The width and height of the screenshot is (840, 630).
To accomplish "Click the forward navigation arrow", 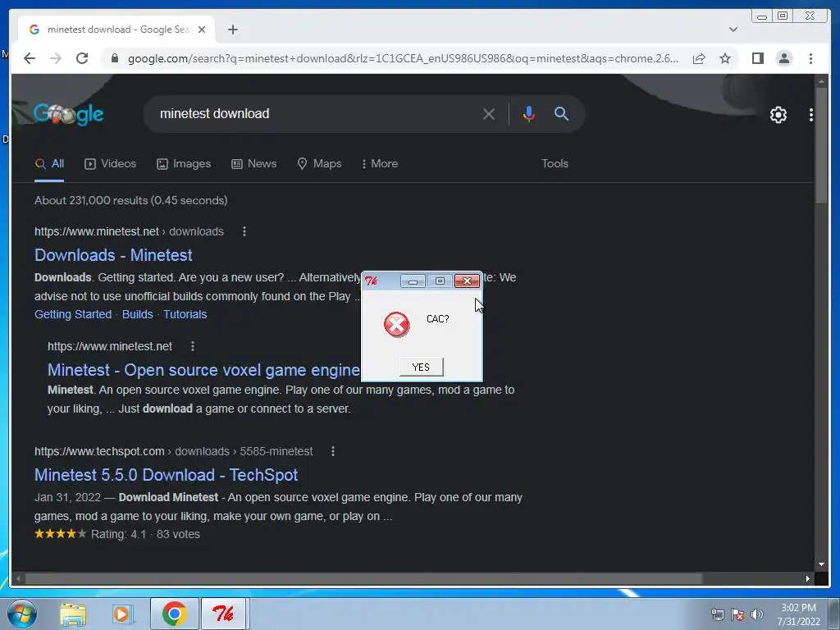I will pyautogui.click(x=56, y=58).
